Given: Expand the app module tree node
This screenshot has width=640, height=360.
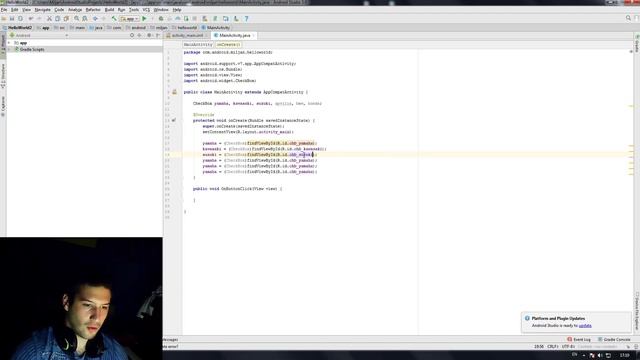Looking at the screenshot, I should click(x=9, y=43).
